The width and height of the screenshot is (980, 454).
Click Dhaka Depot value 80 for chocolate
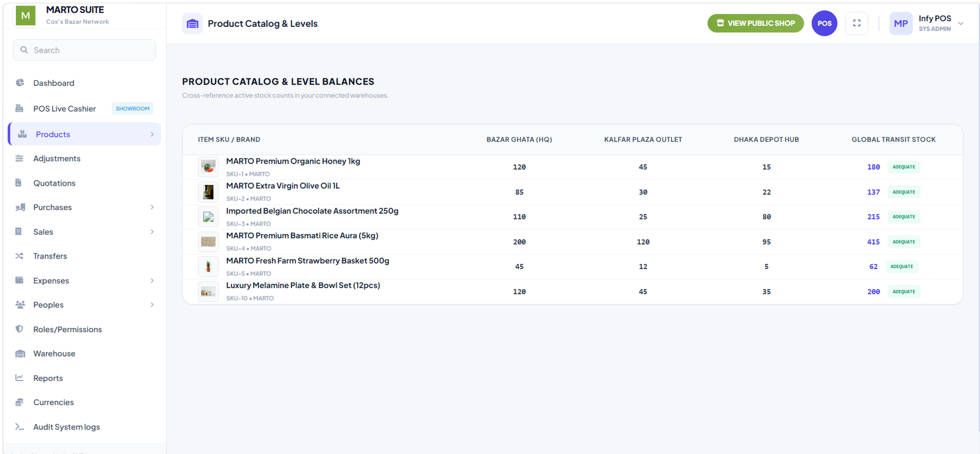pyautogui.click(x=766, y=217)
